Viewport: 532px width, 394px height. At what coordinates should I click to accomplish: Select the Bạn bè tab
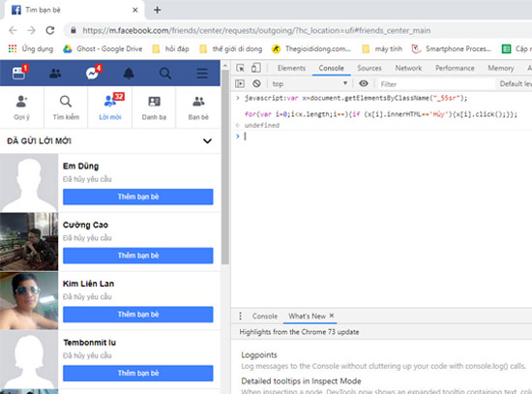(198, 107)
